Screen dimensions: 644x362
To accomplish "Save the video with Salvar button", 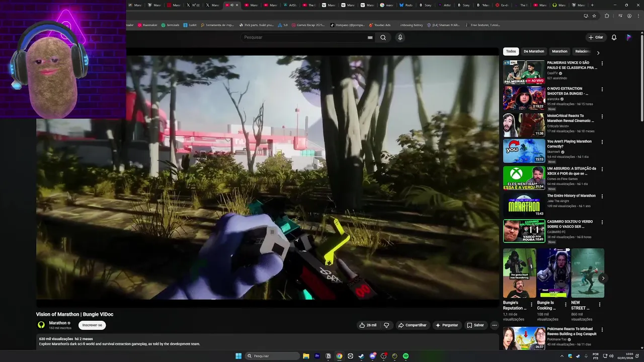I will 475,325.
